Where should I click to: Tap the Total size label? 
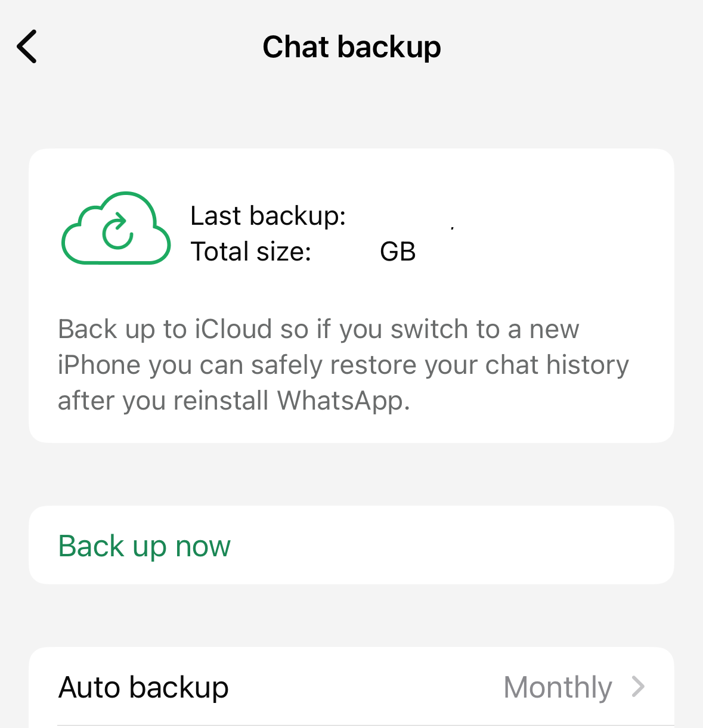[x=251, y=252]
